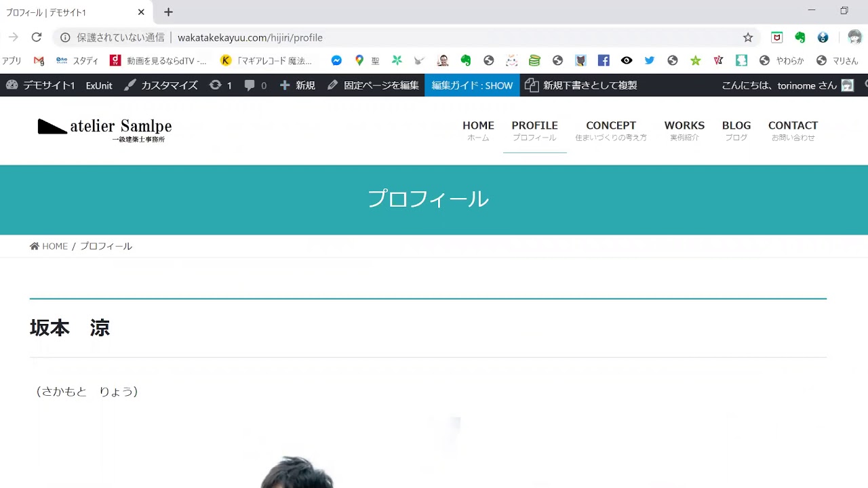Open the Twitter bookmark

(x=650, y=60)
